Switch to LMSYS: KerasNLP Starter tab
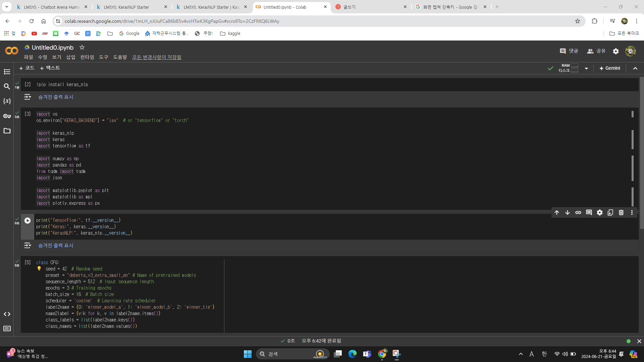The image size is (644, 362). tap(126, 7)
